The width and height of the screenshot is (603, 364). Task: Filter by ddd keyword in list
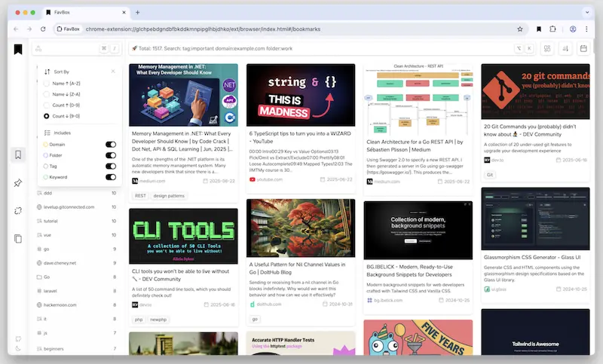coord(77,193)
